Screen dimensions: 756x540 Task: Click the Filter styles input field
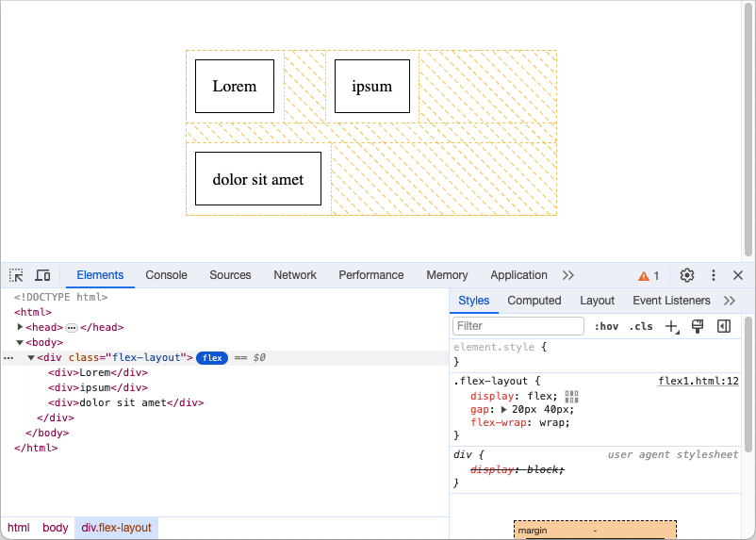518,326
